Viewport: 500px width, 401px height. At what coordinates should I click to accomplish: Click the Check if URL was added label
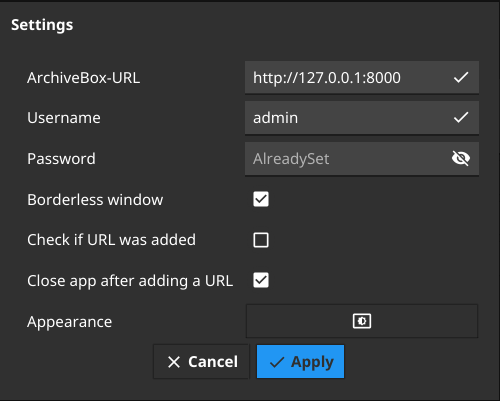pos(111,240)
